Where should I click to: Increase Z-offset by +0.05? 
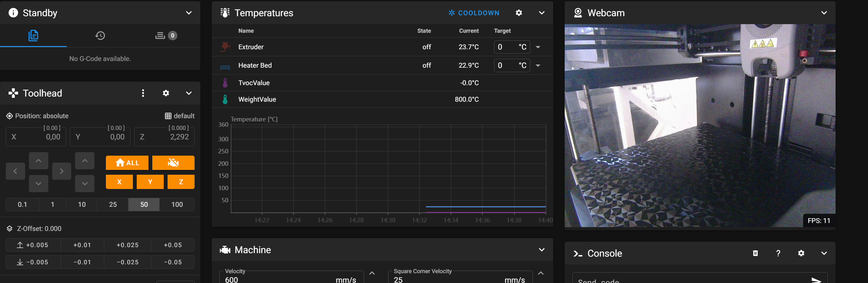point(173,245)
